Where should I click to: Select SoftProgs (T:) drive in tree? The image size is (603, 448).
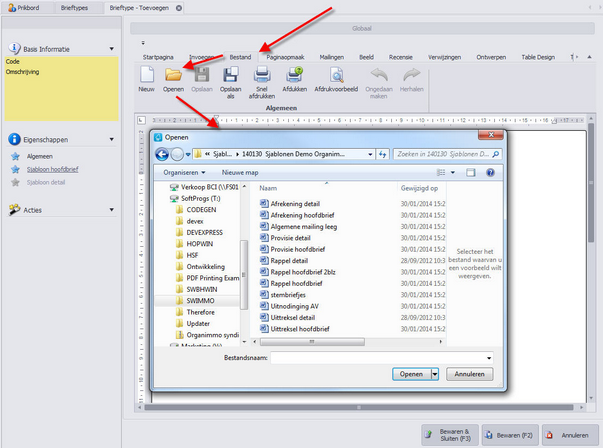coord(201,198)
